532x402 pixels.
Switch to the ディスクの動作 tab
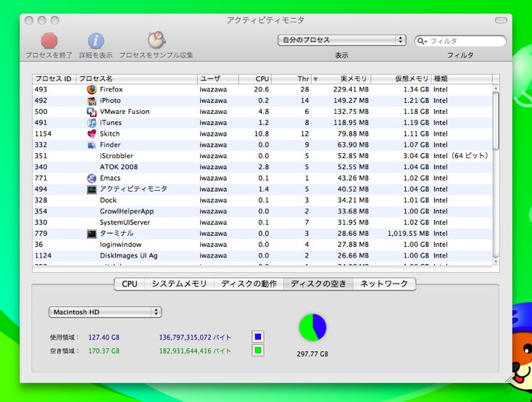tap(249, 284)
